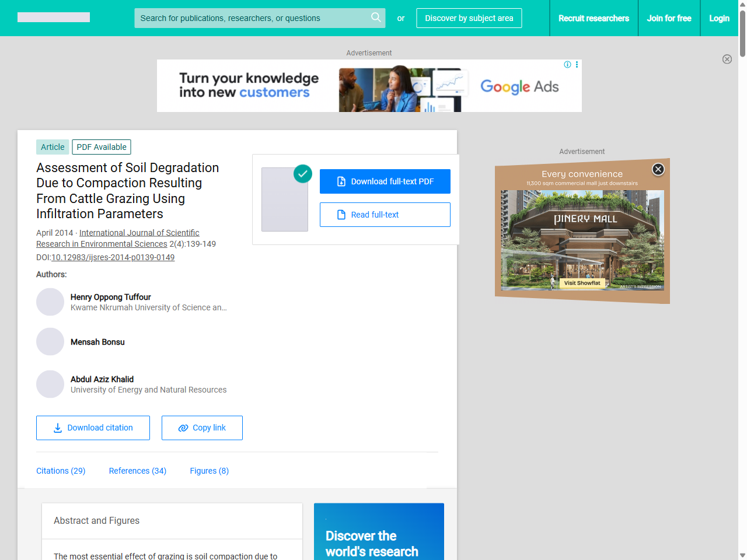Close the Pinery Mall advertisement
Viewport: 747px width, 560px height.
(x=658, y=169)
